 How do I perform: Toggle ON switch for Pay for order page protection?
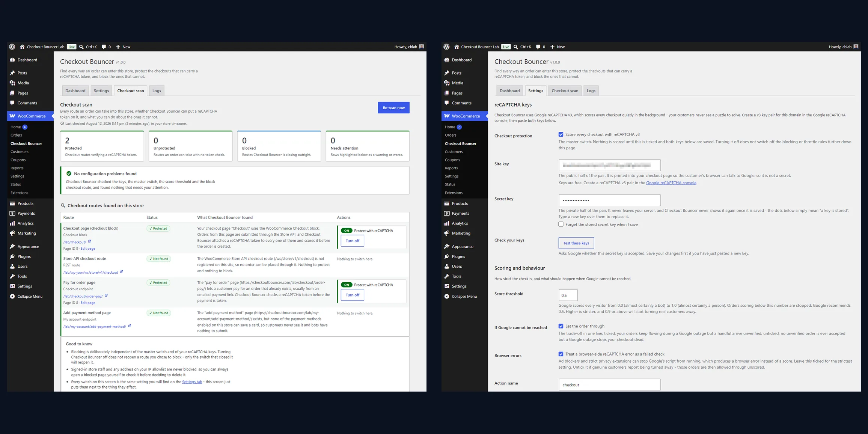tap(347, 285)
